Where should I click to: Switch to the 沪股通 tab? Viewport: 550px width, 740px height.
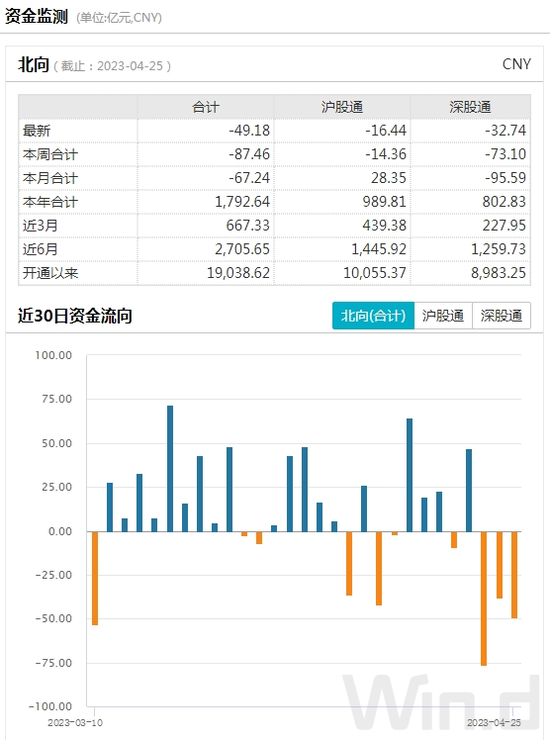[x=443, y=316]
